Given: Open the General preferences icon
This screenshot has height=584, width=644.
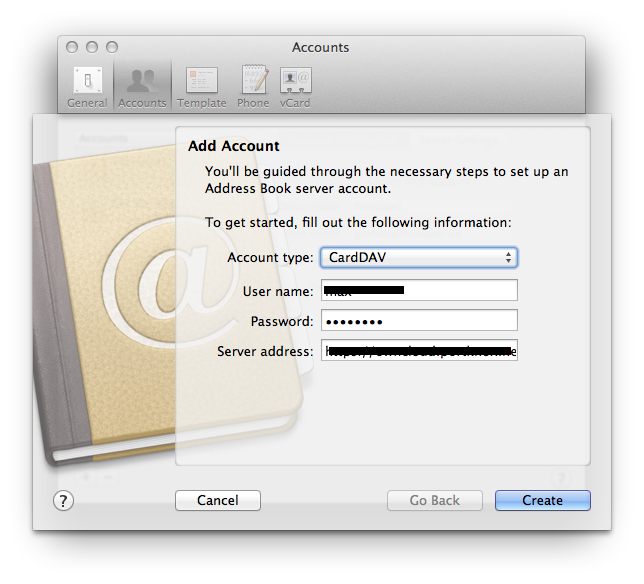Looking at the screenshot, I should [x=87, y=87].
